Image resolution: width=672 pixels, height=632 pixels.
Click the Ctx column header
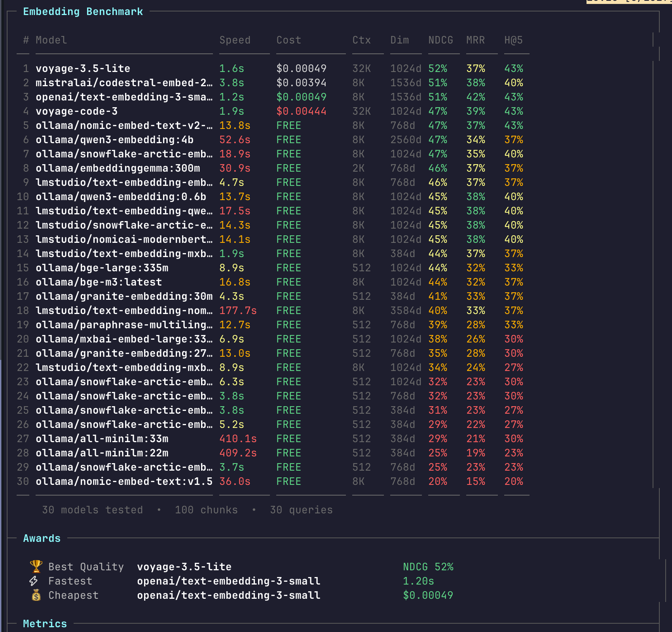[362, 40]
